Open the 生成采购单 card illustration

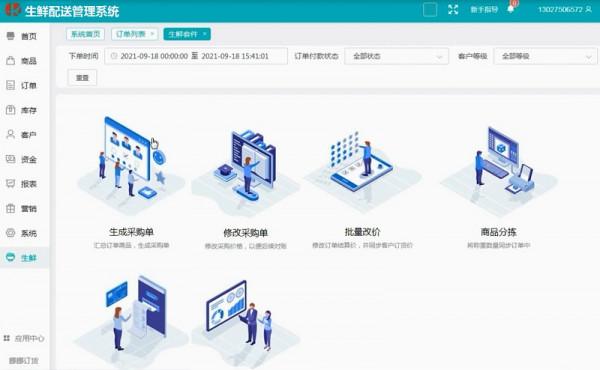click(131, 165)
